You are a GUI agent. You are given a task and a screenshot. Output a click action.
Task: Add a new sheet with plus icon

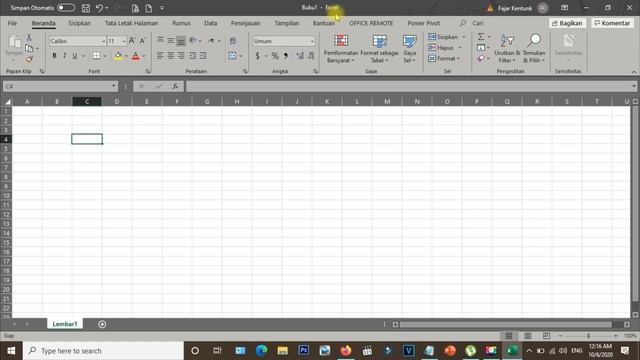(102, 324)
